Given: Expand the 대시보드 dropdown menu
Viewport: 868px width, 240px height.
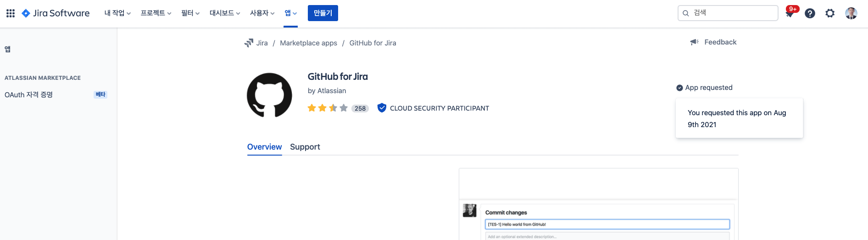Looking at the screenshot, I should pos(225,13).
